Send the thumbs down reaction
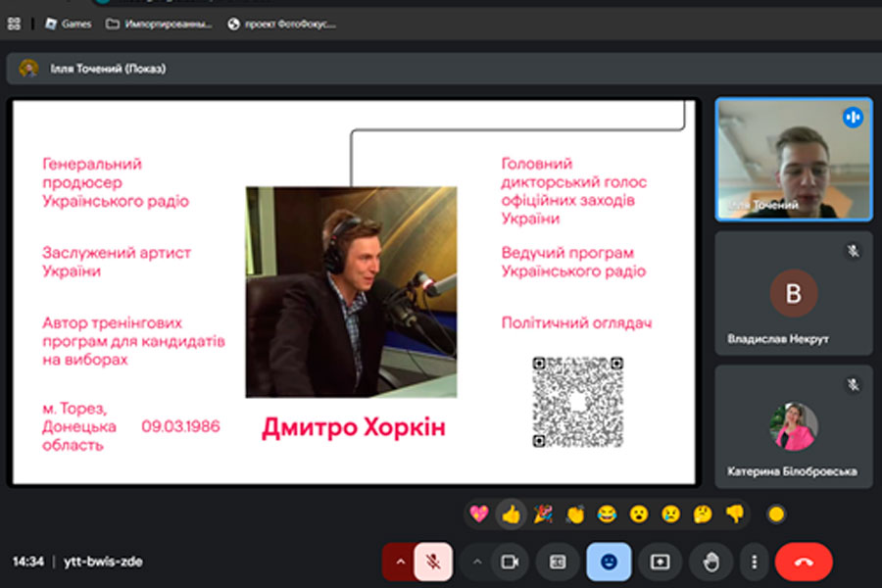Viewport: 882px width, 588px height. (x=735, y=514)
